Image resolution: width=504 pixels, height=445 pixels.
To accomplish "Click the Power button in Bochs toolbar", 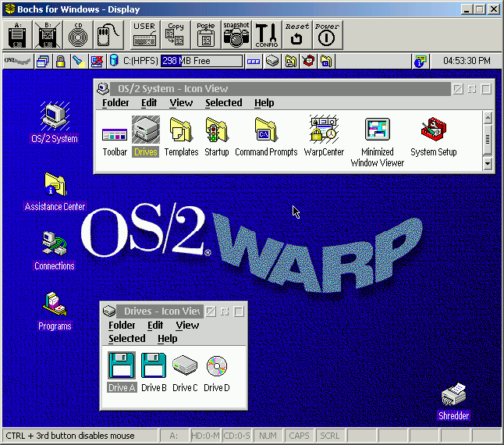I will (x=327, y=35).
